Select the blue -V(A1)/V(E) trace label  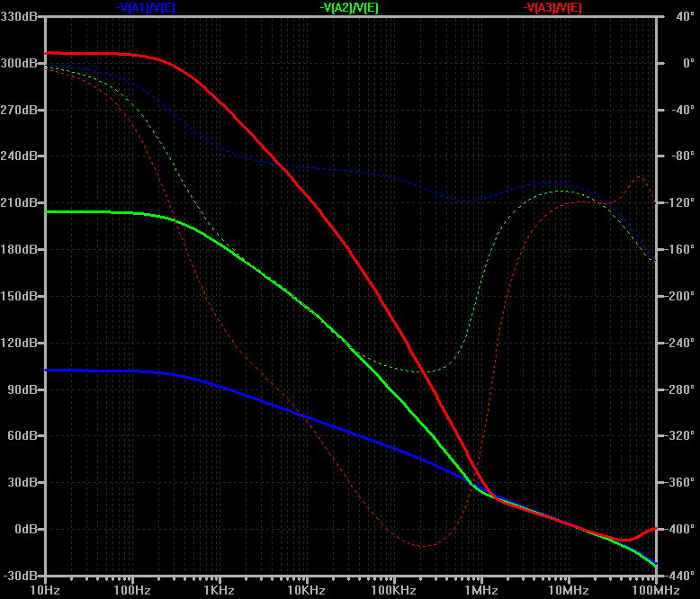[x=146, y=7]
